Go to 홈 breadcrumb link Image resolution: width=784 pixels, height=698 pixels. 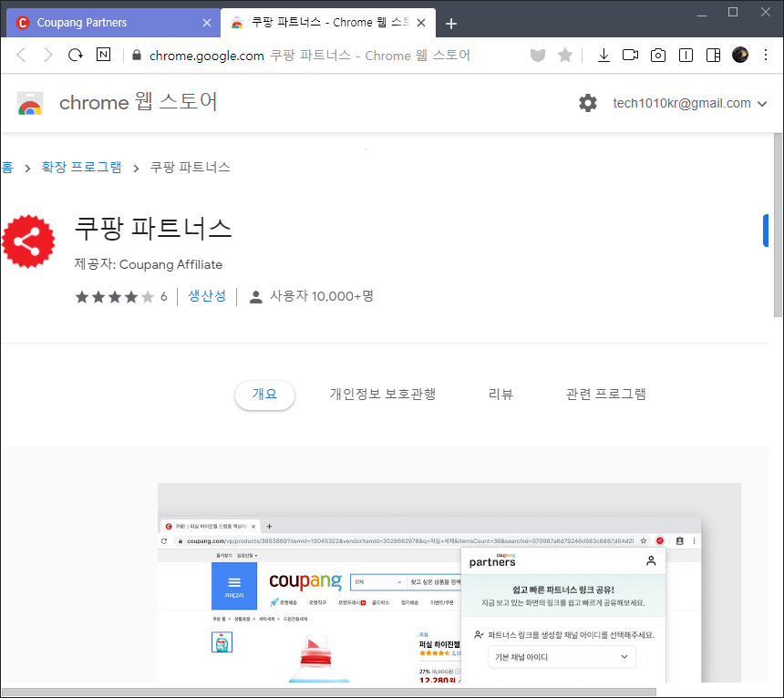pyautogui.click(x=7, y=168)
